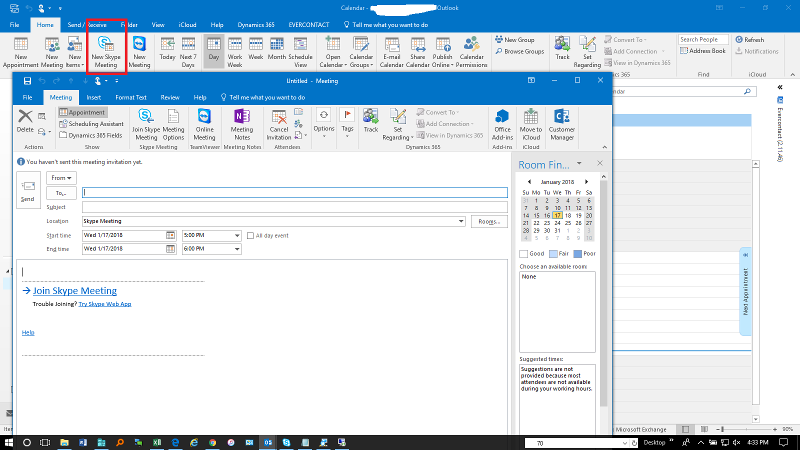Viewport: 800px width, 450px height.
Task: Save meeting using quick access Save icon
Action: tap(28, 81)
